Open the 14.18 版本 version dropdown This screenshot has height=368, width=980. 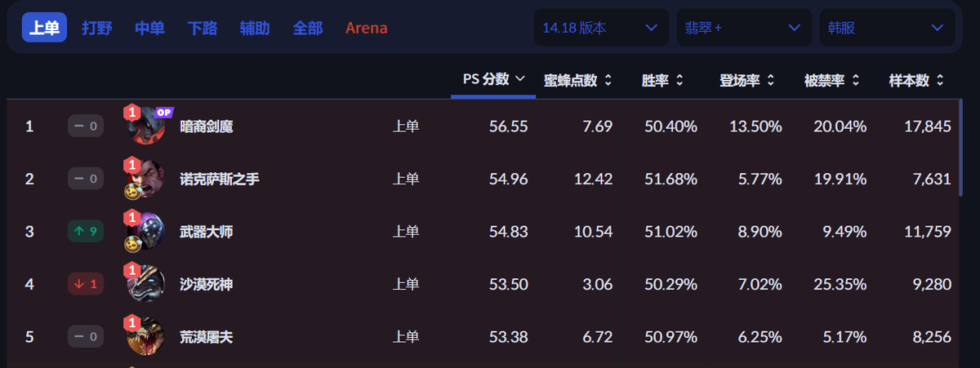pyautogui.click(x=600, y=28)
